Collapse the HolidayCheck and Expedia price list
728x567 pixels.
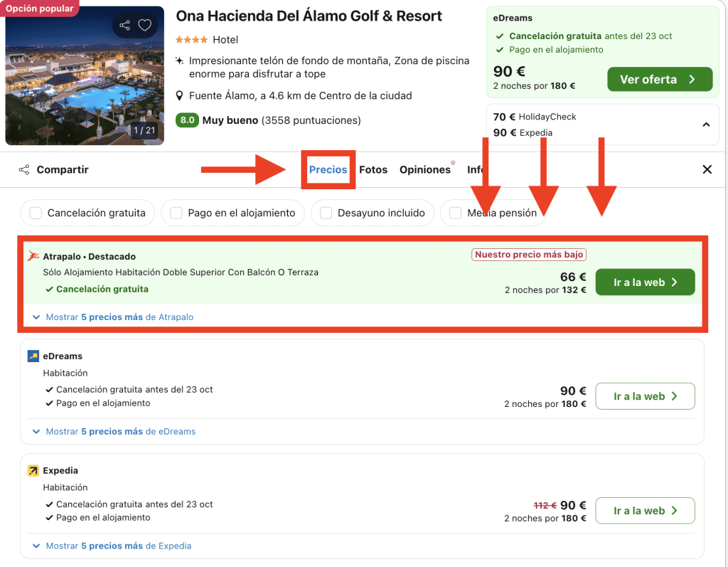pos(706,124)
